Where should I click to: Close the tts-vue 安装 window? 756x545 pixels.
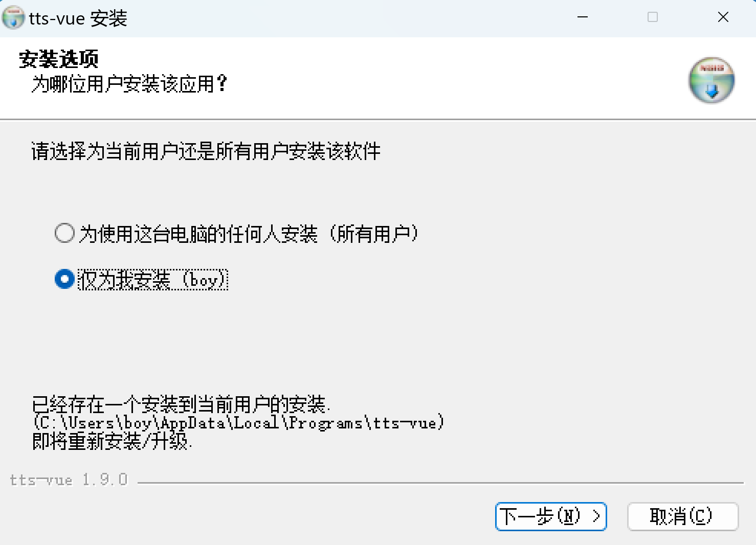[723, 17]
